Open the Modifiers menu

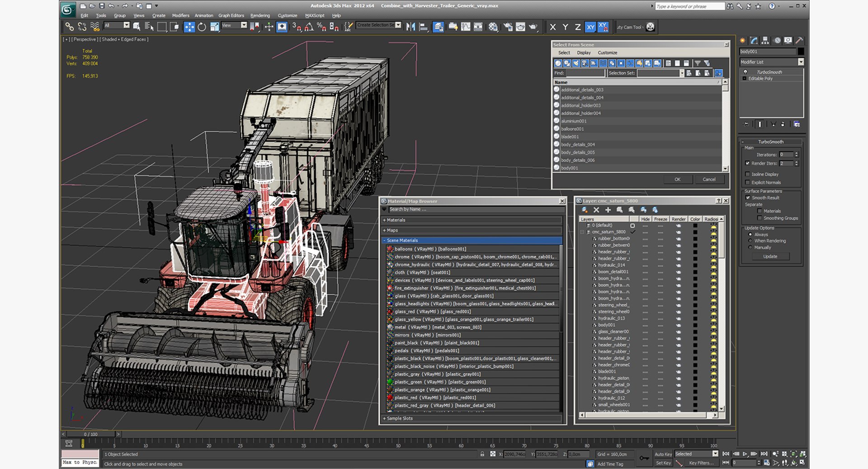[180, 15]
